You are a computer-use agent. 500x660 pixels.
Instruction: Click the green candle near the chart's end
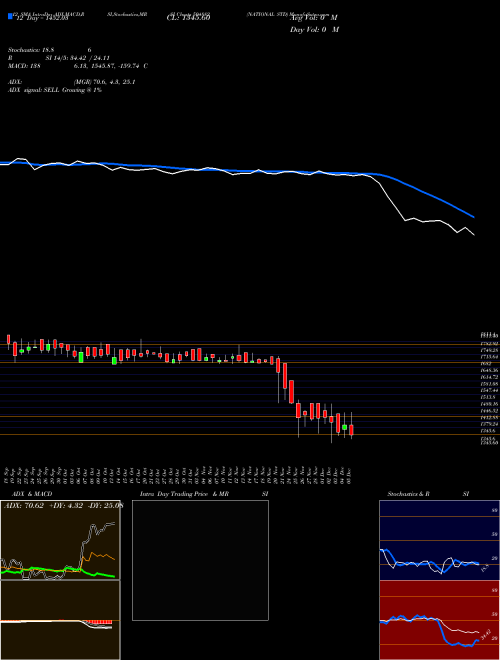click(345, 427)
